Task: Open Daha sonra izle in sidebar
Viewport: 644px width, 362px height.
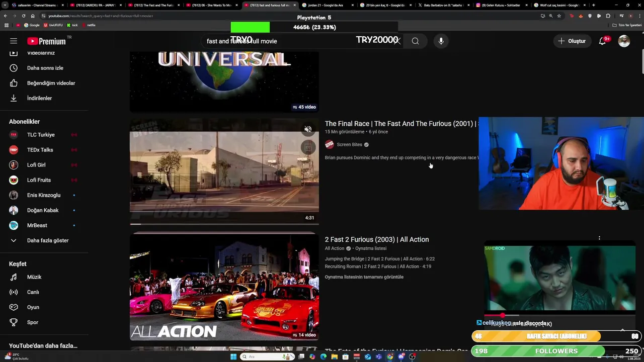Action: (44, 68)
